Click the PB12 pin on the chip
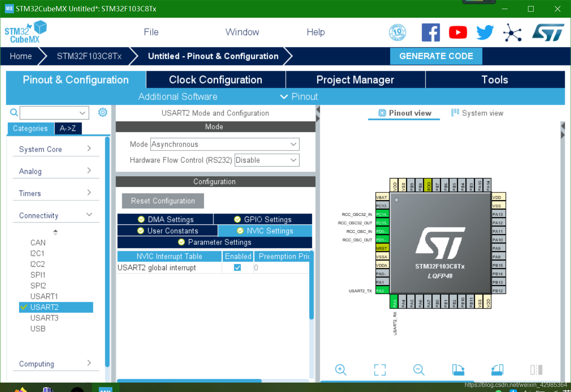Viewport: 571px width, 392px height. pos(498,291)
